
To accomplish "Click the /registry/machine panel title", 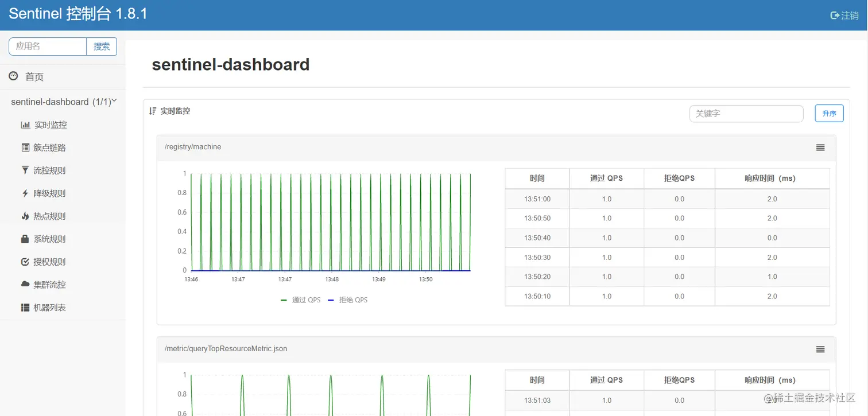I will pos(193,147).
